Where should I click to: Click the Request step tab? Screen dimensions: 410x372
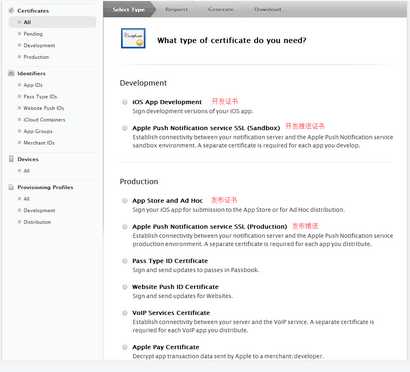click(x=176, y=10)
